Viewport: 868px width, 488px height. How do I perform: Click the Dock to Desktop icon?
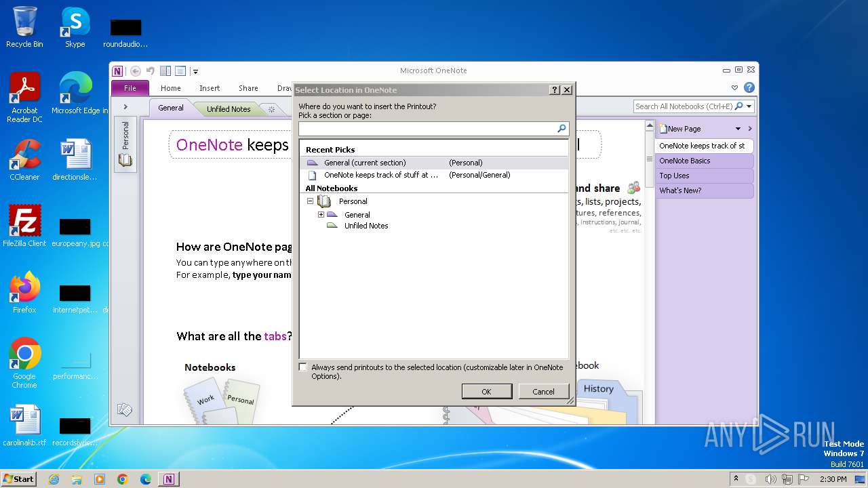tap(165, 70)
